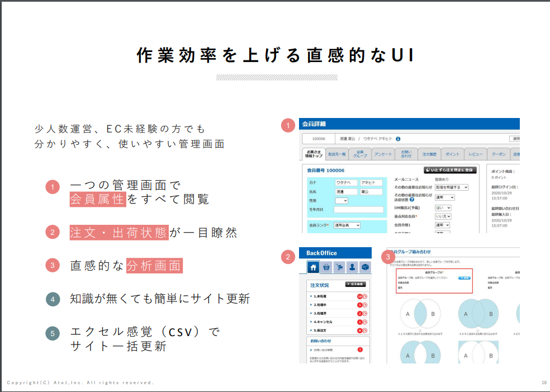Click the red count badge on 1.未処理
Screen dimensions: 550x392
359,296
